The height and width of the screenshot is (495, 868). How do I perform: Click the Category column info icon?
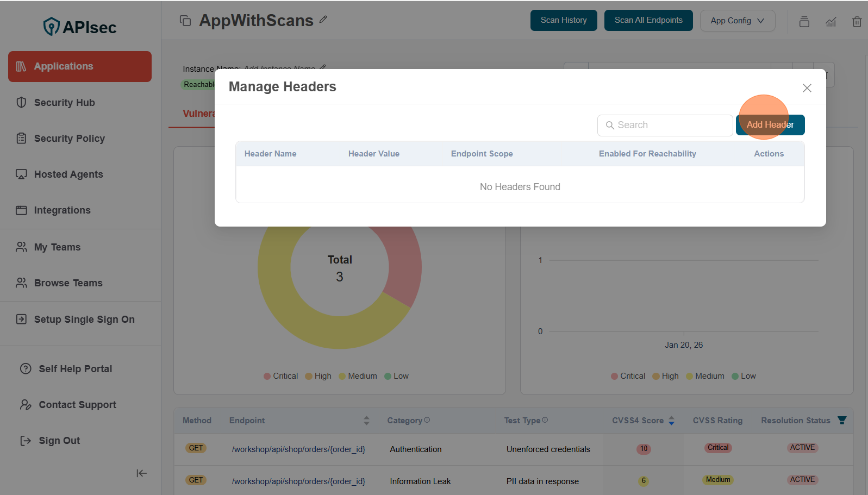pos(427,420)
